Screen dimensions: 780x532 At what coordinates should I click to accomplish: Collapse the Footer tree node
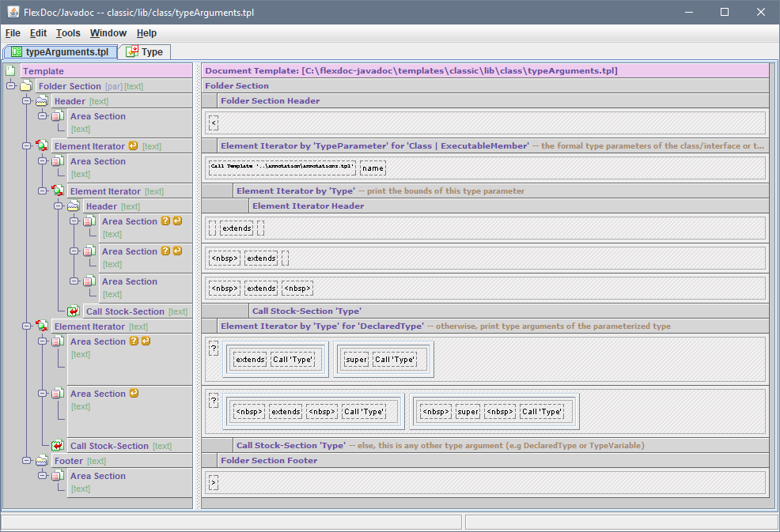(26, 461)
